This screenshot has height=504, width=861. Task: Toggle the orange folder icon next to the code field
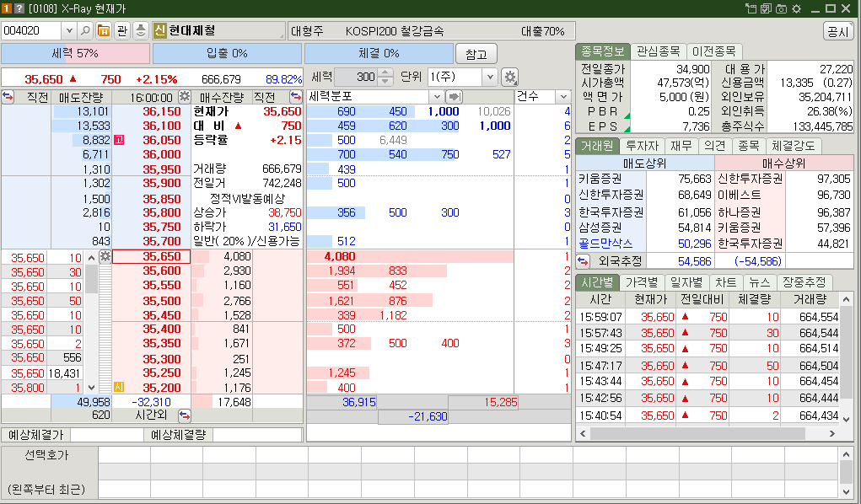(x=104, y=30)
